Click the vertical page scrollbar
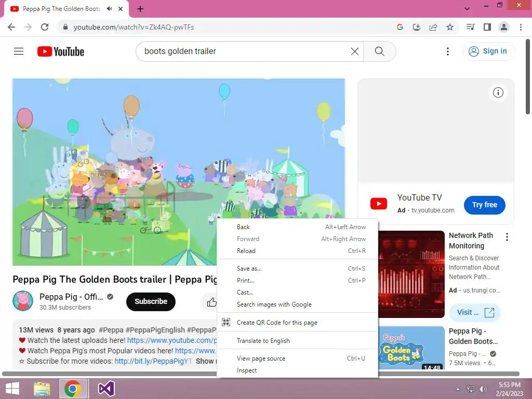The width and height of the screenshot is (532, 399). click(528, 78)
